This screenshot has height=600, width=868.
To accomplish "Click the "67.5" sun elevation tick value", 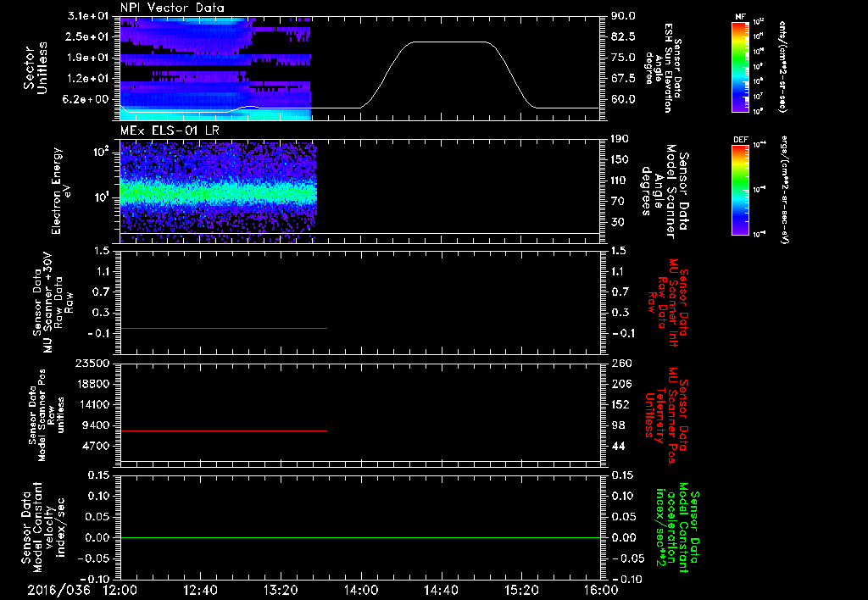I will tap(623, 79).
